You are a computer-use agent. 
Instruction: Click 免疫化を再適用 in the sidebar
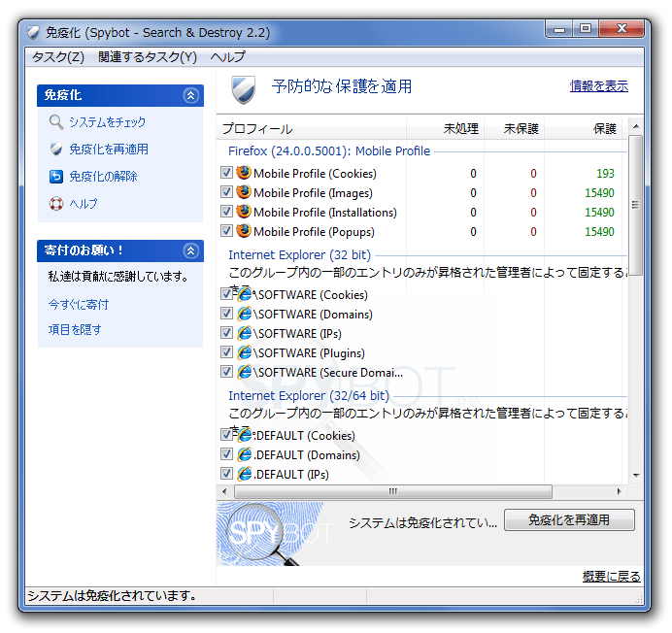tap(109, 150)
